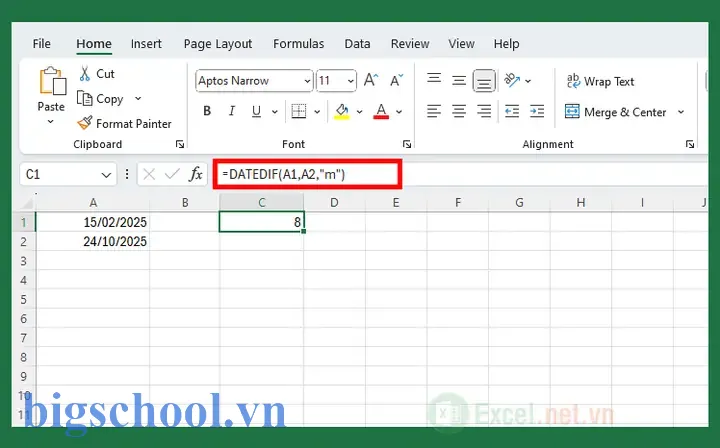Switch to the Home tab
Screen dimensions: 720x448
pos(94,44)
